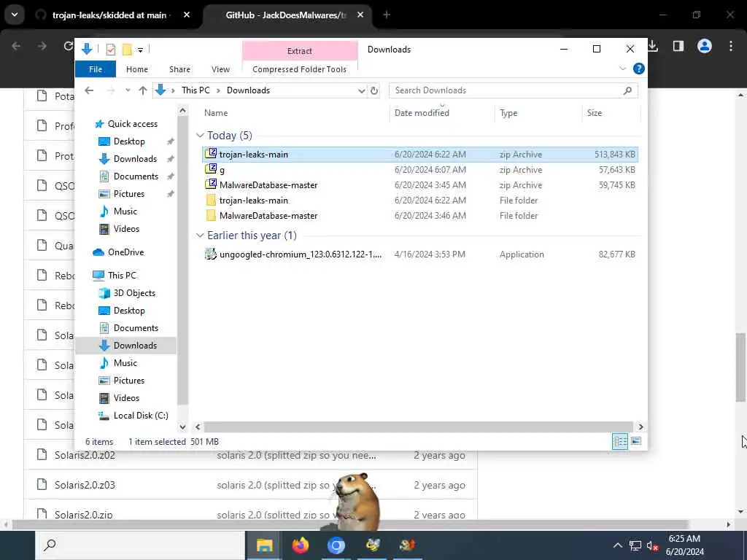Collapse the Earlier this year group
The height and width of the screenshot is (560, 747).
[x=200, y=236]
